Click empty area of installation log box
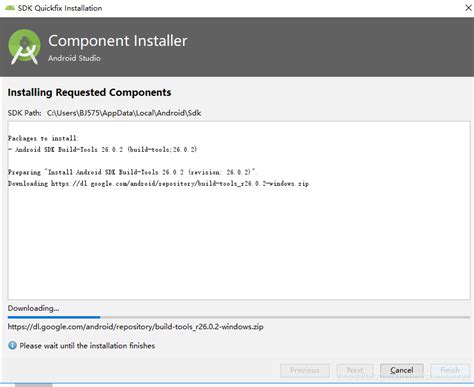Image resolution: width=474 pixels, height=387 pixels. [239, 243]
